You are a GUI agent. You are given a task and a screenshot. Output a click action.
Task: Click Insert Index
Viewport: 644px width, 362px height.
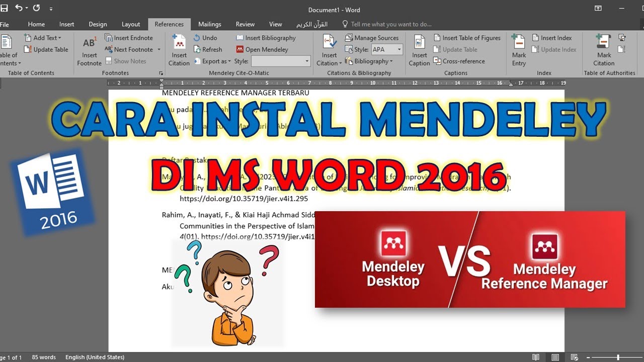(551, 38)
